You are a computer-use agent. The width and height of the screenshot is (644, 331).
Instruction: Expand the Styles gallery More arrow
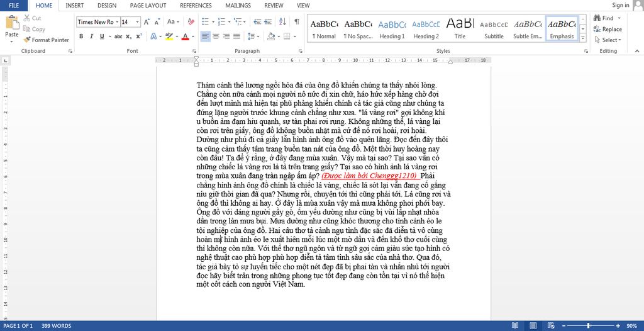pos(583,38)
